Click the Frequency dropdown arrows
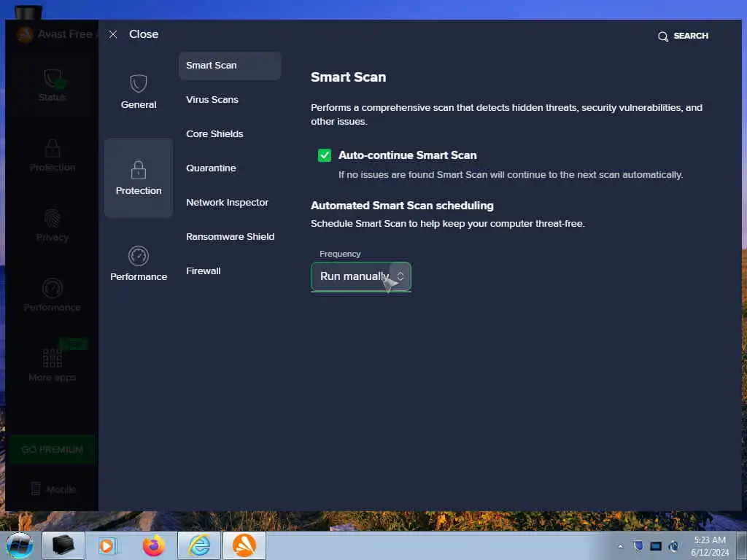The image size is (747, 560). pos(400,276)
